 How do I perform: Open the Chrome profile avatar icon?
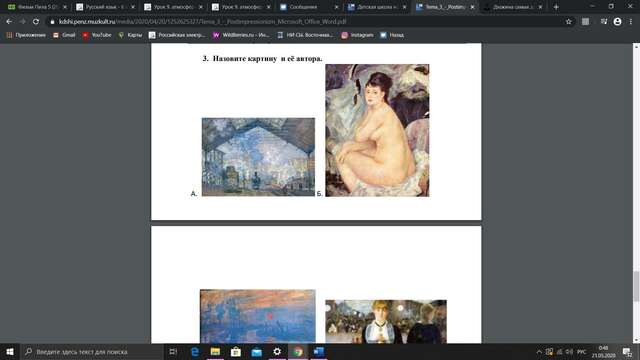[617, 22]
